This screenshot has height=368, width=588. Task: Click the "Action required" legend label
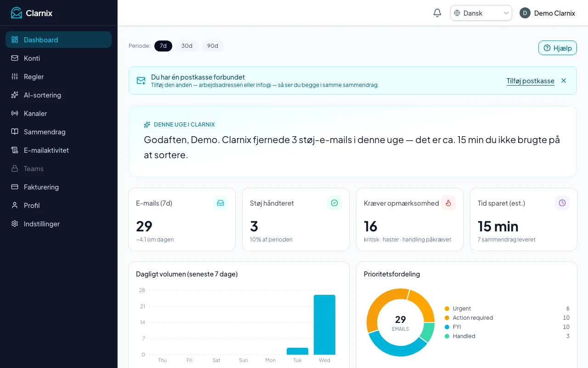tap(473, 318)
